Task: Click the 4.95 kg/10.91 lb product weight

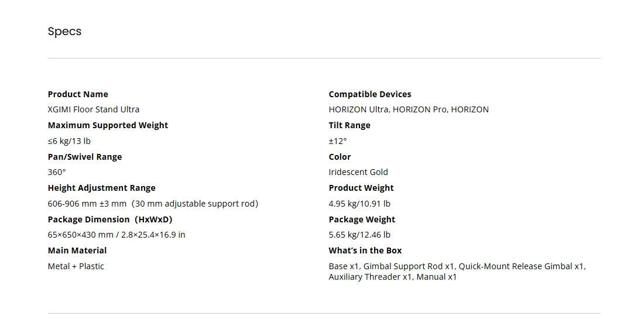Action: click(359, 204)
